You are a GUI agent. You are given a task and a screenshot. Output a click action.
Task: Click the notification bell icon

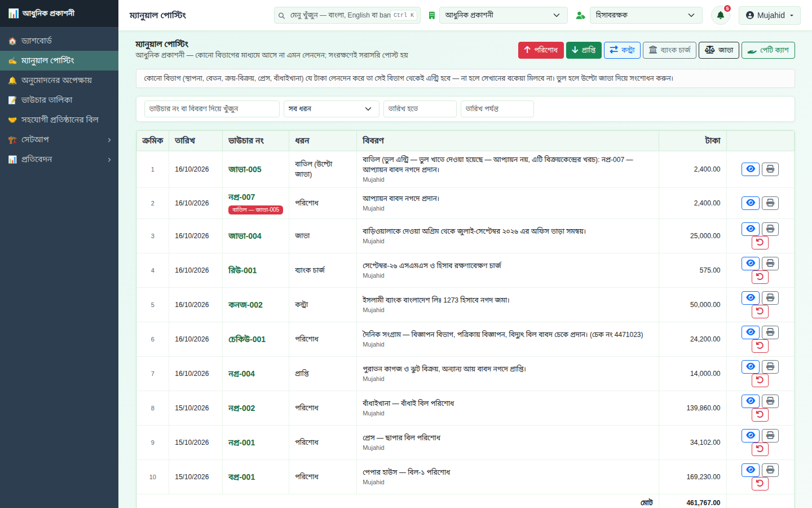pos(721,15)
